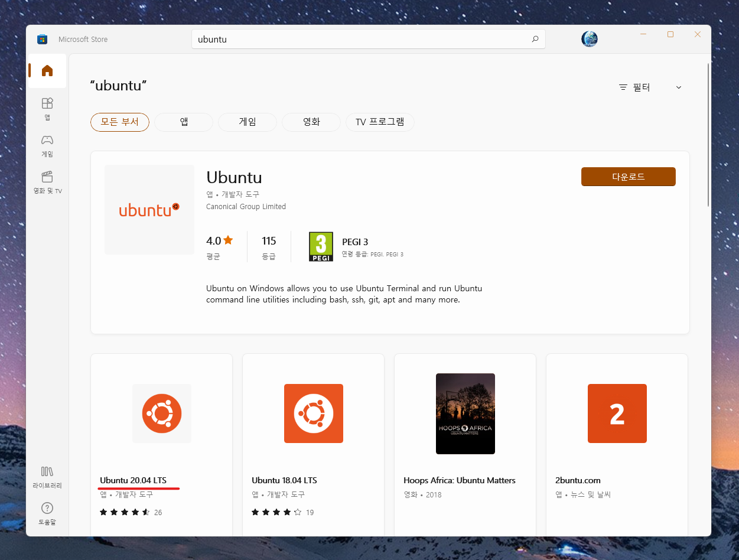Click the PEGI 3 rating badge
739x560 pixels.
pyautogui.click(x=321, y=246)
